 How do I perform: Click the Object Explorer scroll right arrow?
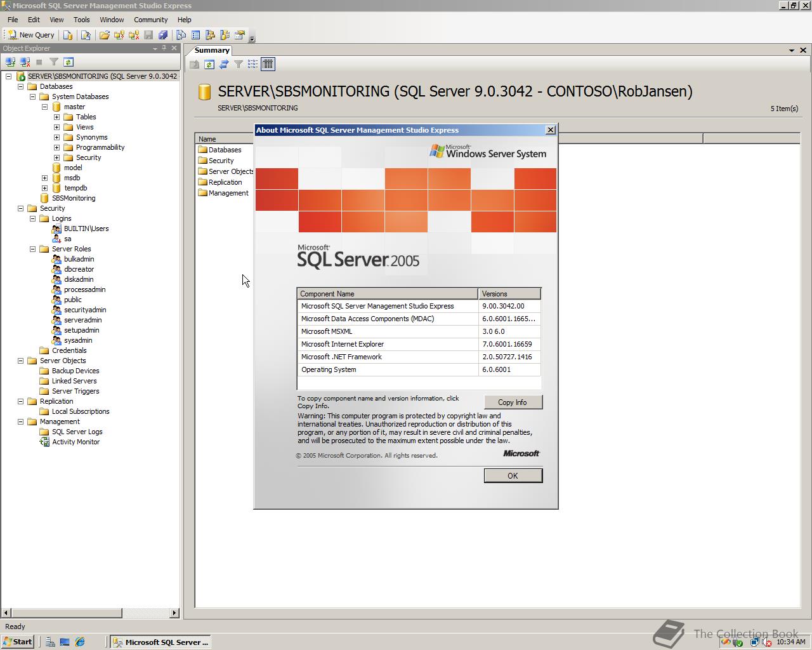point(174,613)
